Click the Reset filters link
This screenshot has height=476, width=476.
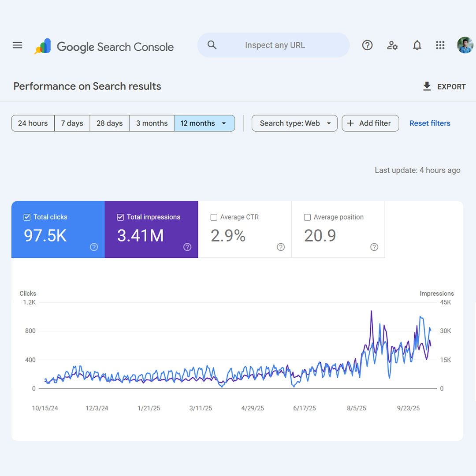click(x=430, y=123)
